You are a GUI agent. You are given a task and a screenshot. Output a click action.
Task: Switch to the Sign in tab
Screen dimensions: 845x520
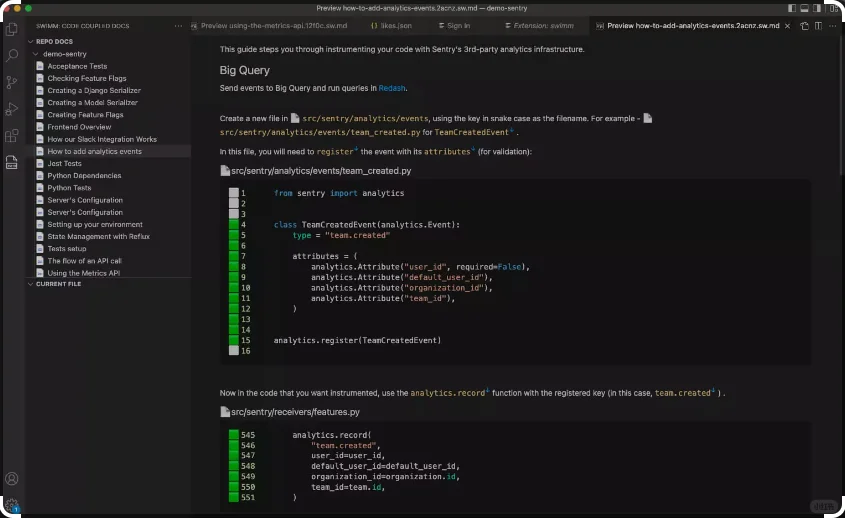[454, 26]
